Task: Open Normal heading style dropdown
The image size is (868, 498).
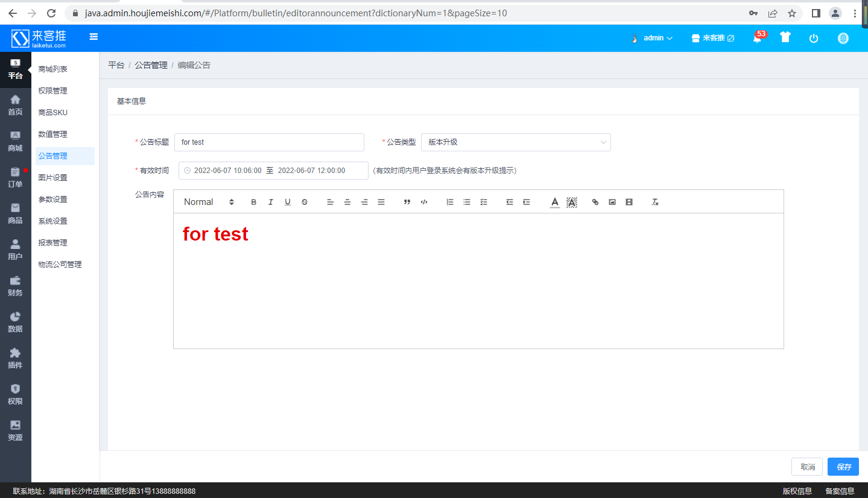Action: [x=209, y=202]
